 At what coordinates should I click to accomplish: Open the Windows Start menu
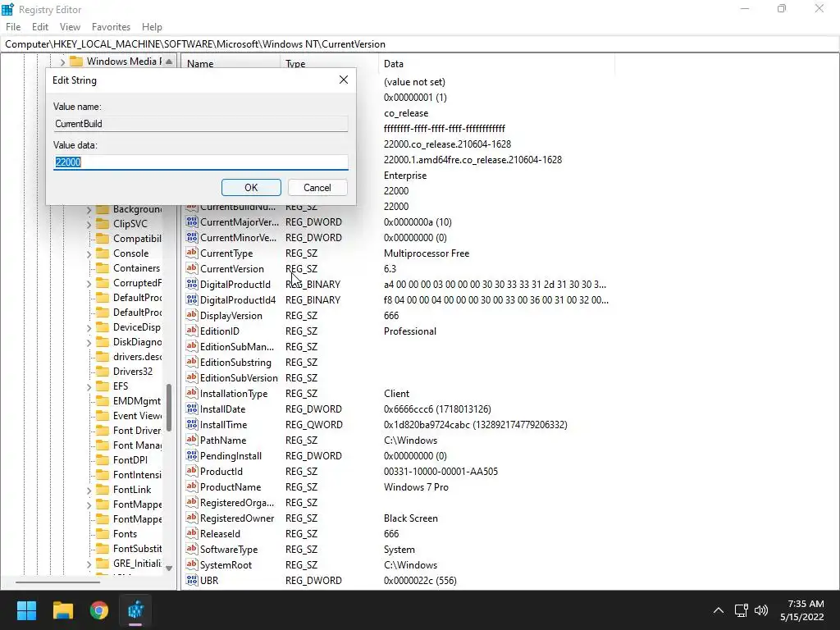(26, 610)
